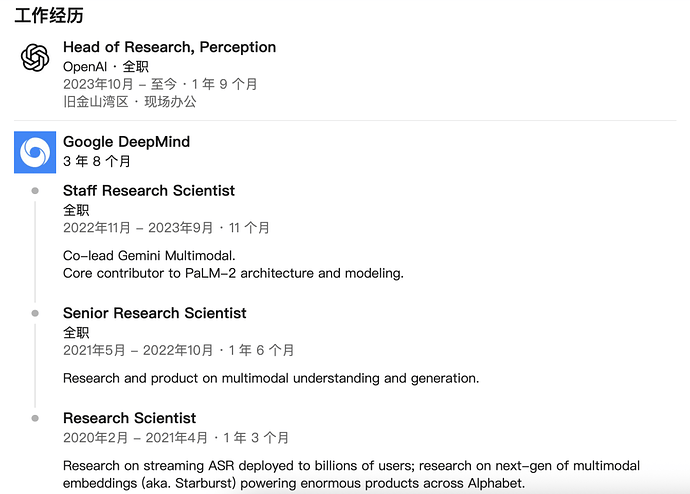Click the OpenAI · 全职 company line
Screen dimensions: 690x494
106,67
